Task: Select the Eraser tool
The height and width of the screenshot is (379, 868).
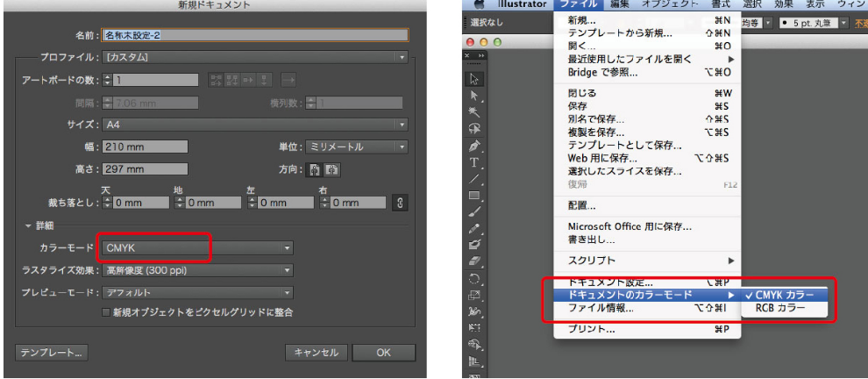Action: click(473, 261)
